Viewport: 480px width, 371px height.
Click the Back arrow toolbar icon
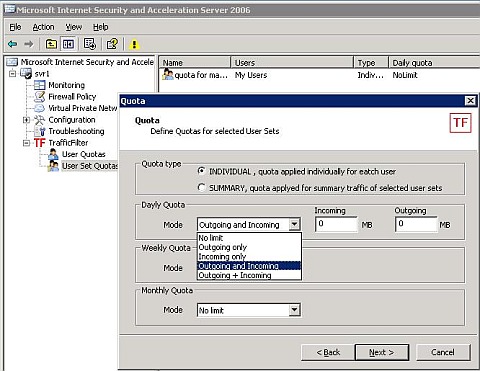point(13,44)
